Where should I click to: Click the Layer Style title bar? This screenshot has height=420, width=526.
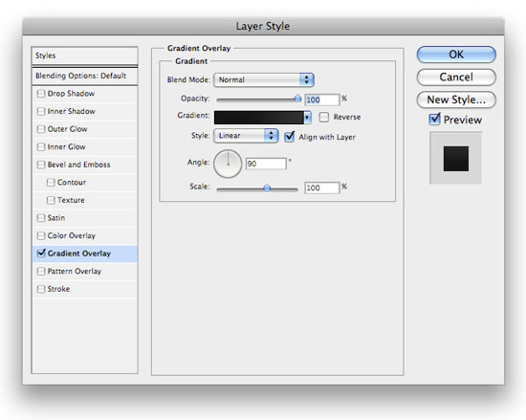263,26
